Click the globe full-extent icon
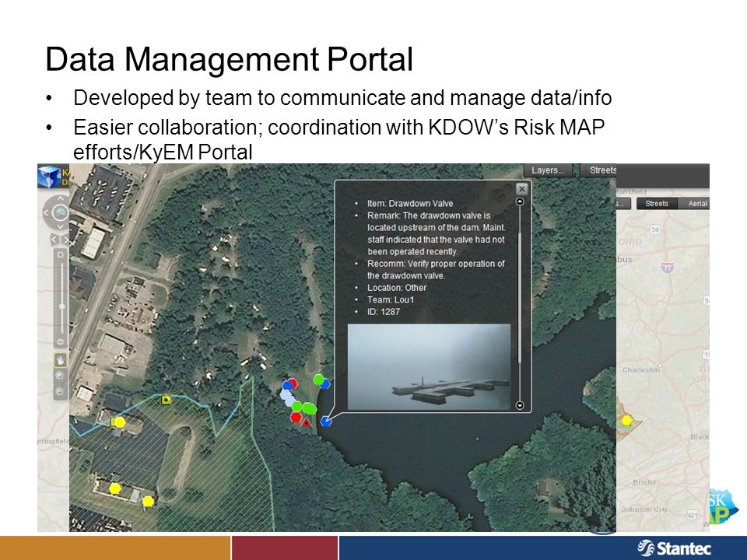The image size is (747, 560). [x=60, y=212]
